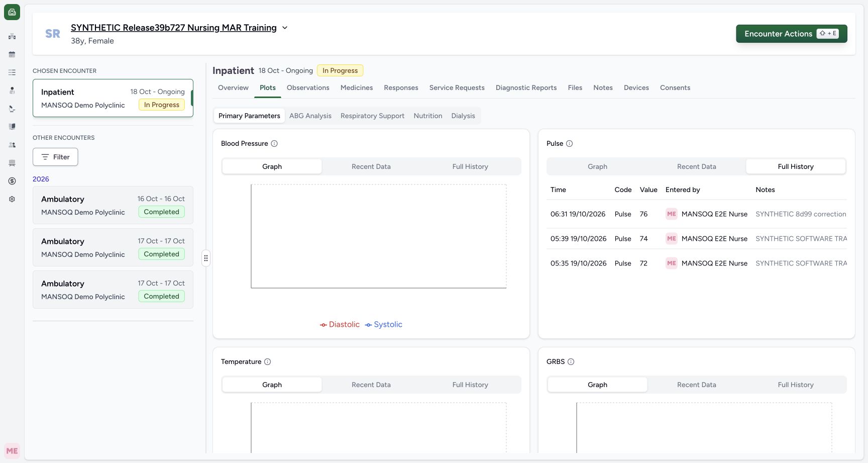Switch GRBS panel to Recent Data
Viewport: 868px width, 463px height.
tap(697, 385)
